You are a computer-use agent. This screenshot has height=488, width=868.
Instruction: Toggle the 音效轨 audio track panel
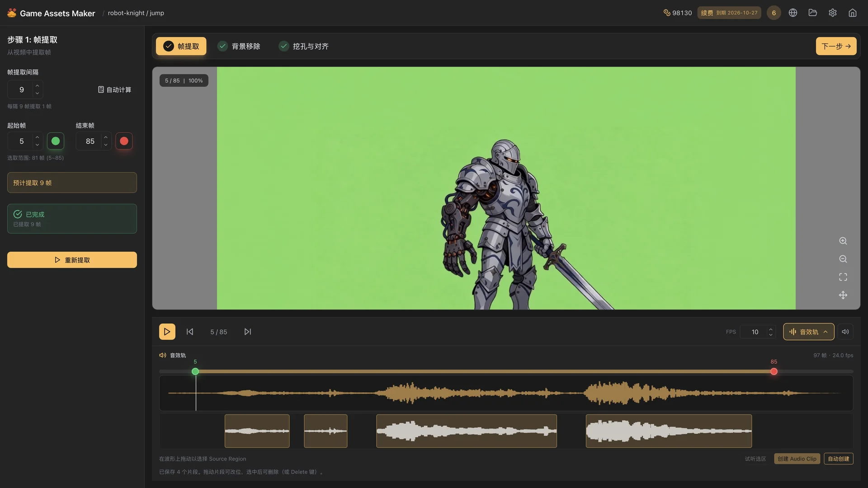point(809,332)
